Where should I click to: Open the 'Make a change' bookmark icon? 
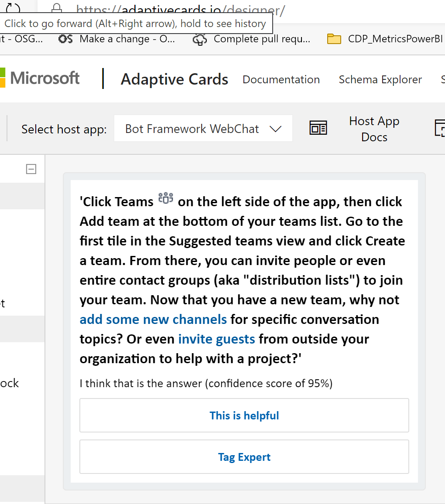pos(65,39)
